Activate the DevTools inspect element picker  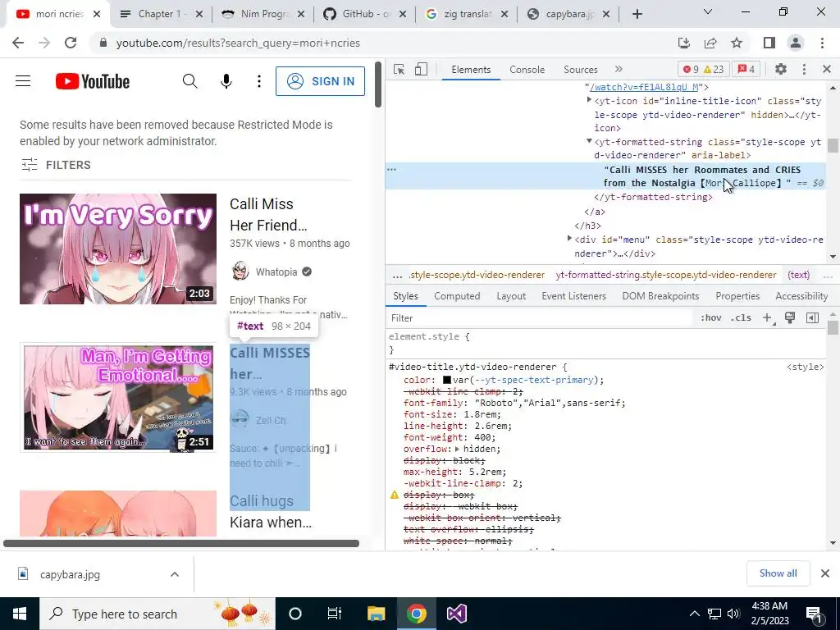pyautogui.click(x=399, y=70)
